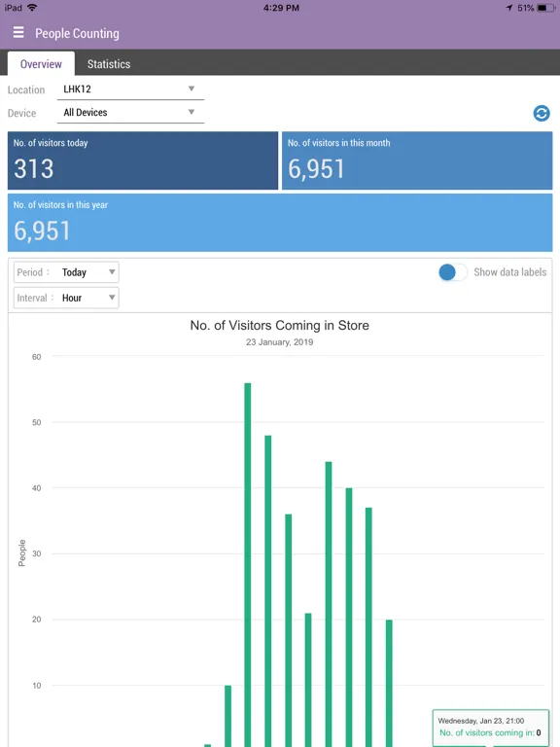Switch to the Overview tab
560x747 pixels.
(x=41, y=64)
